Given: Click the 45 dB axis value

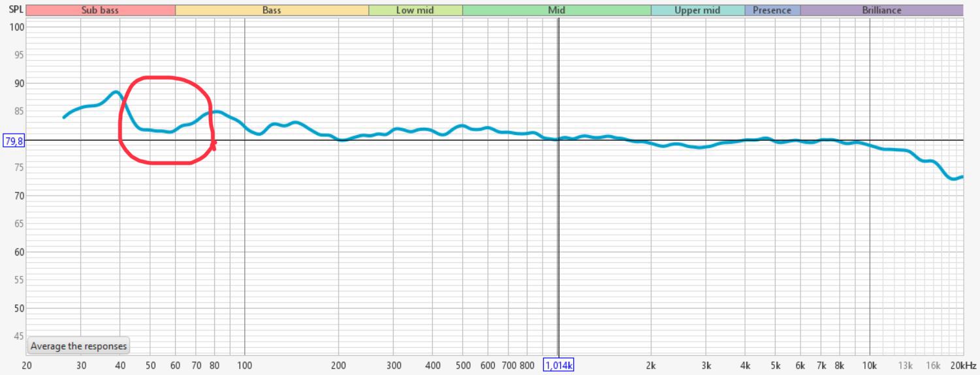Looking at the screenshot, I should [19, 336].
